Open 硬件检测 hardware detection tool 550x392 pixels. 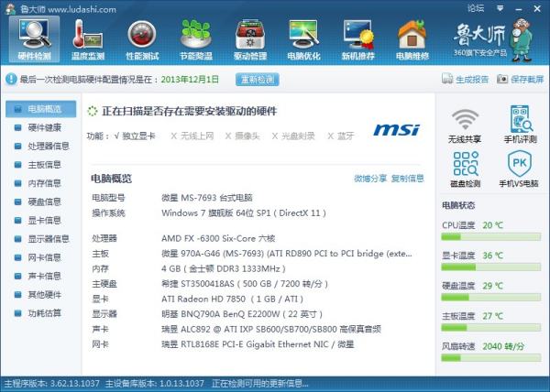pos(35,39)
